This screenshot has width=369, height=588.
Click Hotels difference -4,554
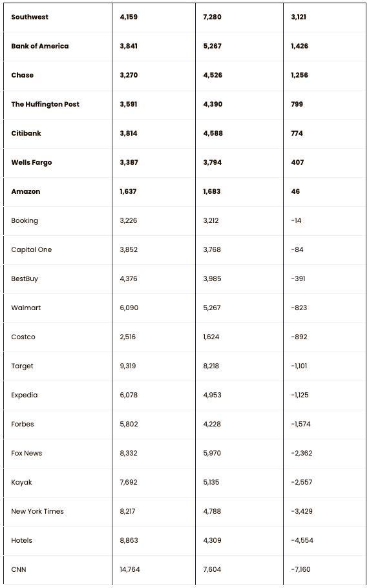pos(302,540)
